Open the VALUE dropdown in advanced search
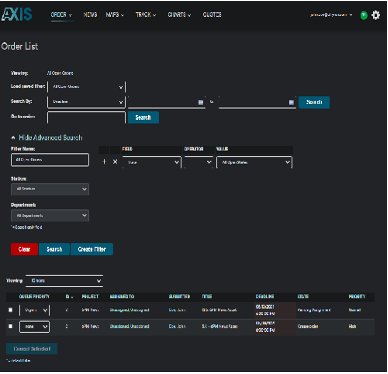 point(254,162)
